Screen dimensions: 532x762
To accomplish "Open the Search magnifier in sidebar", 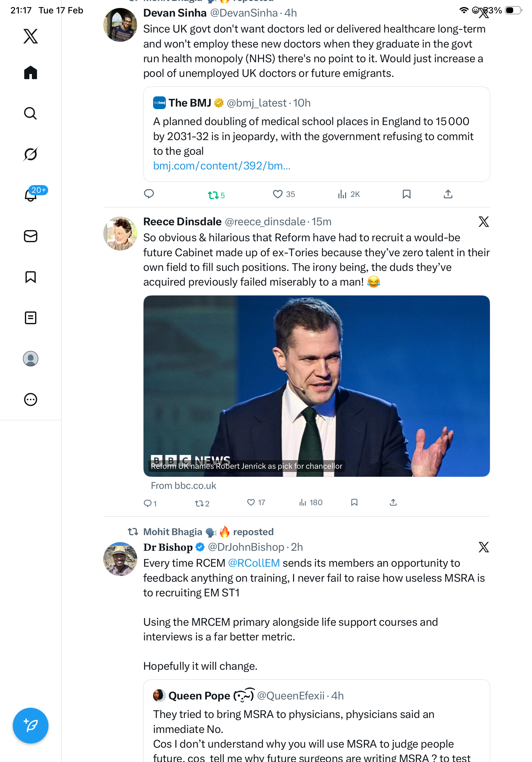I will pyautogui.click(x=31, y=113).
